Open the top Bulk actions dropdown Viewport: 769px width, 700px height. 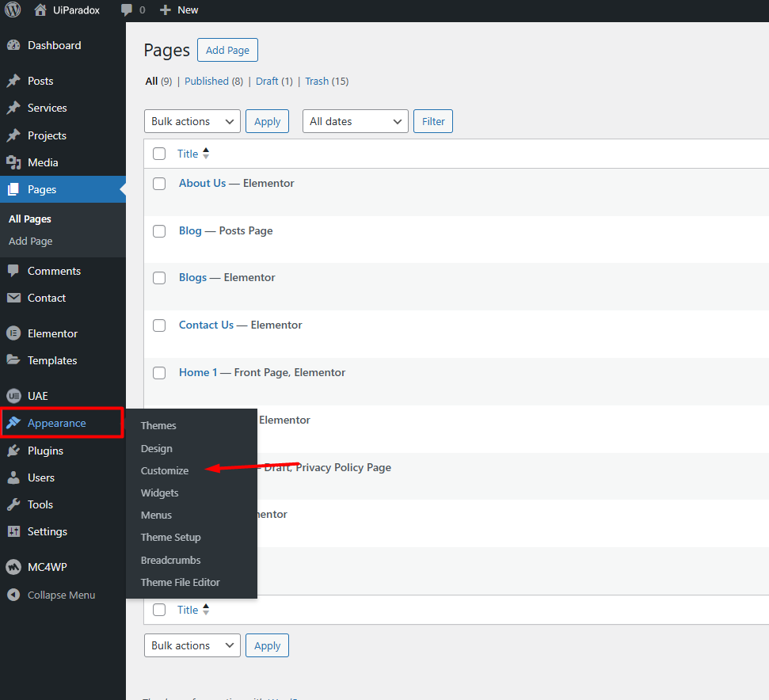192,121
